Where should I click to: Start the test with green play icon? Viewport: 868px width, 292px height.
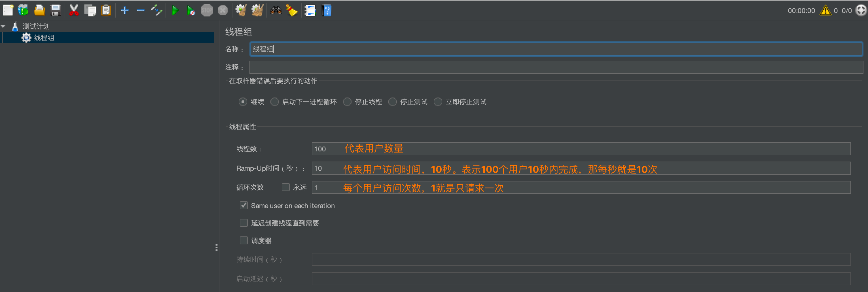(x=175, y=10)
